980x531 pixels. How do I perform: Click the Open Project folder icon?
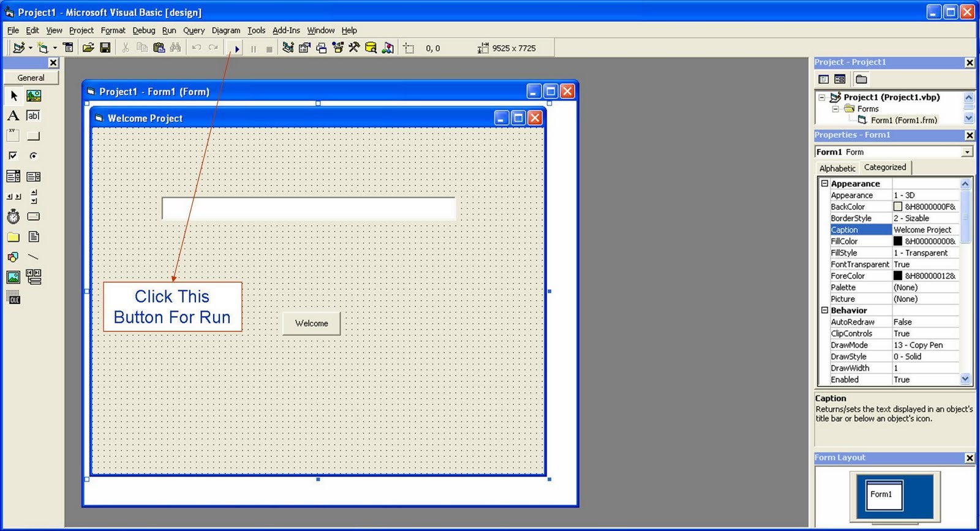88,48
